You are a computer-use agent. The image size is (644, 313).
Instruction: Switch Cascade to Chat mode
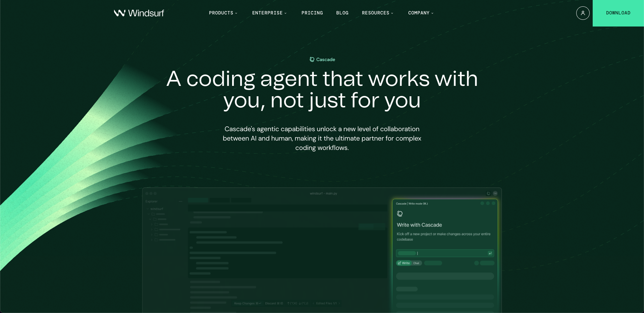(x=416, y=263)
